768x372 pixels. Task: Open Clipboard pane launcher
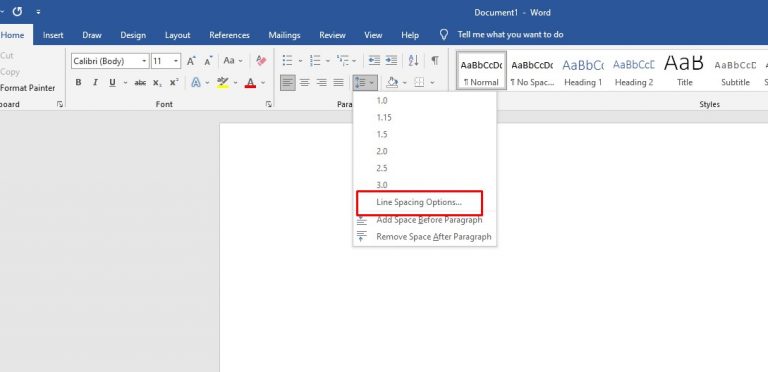pyautogui.click(x=60, y=104)
